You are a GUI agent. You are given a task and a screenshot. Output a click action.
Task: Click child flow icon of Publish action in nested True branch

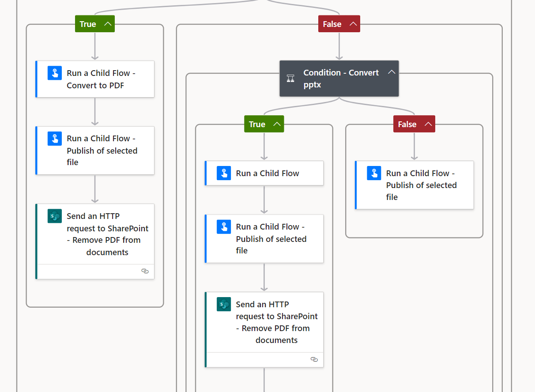(224, 227)
